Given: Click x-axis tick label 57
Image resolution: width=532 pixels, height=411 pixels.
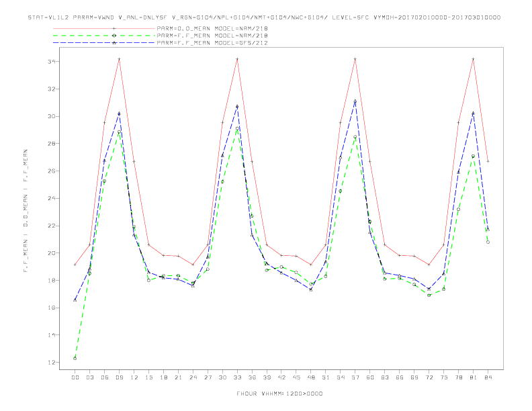Looking at the screenshot, I should click(x=355, y=377).
